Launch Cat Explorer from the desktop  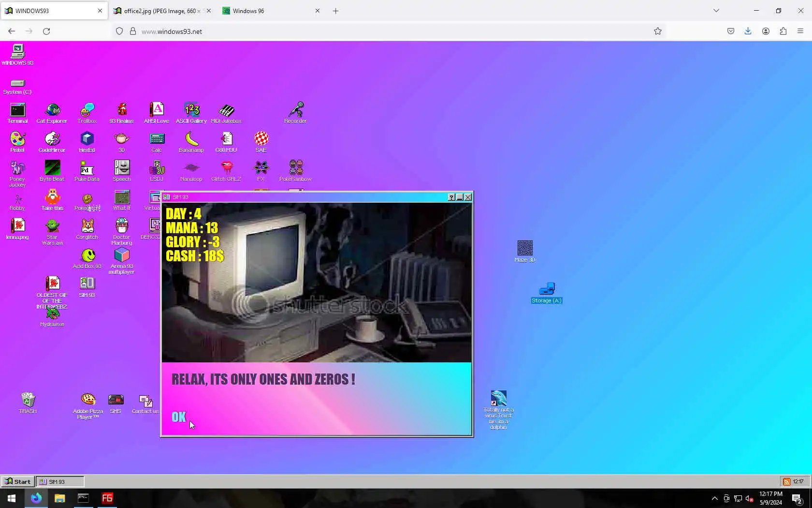pos(52,113)
